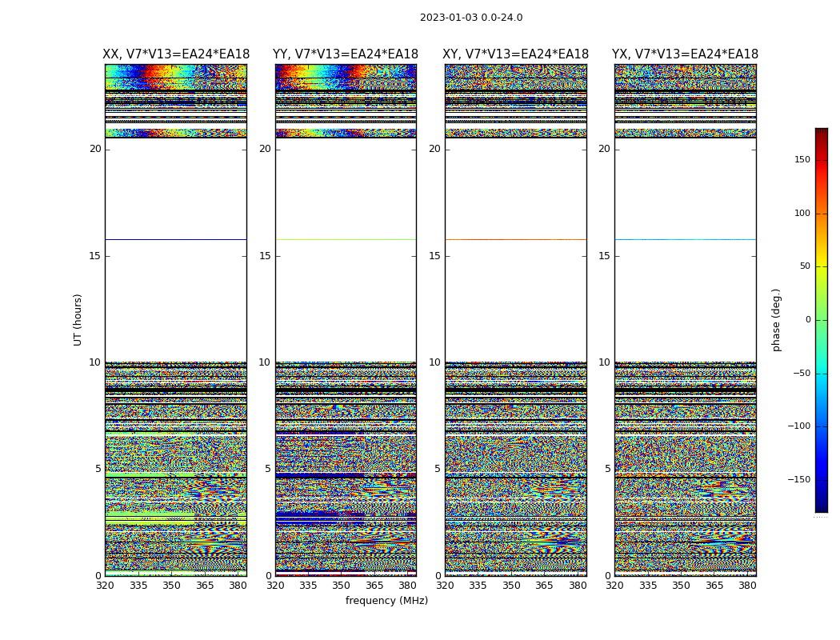
Task: Click the 350 frequency tick under XX panel
Action: tap(171, 586)
